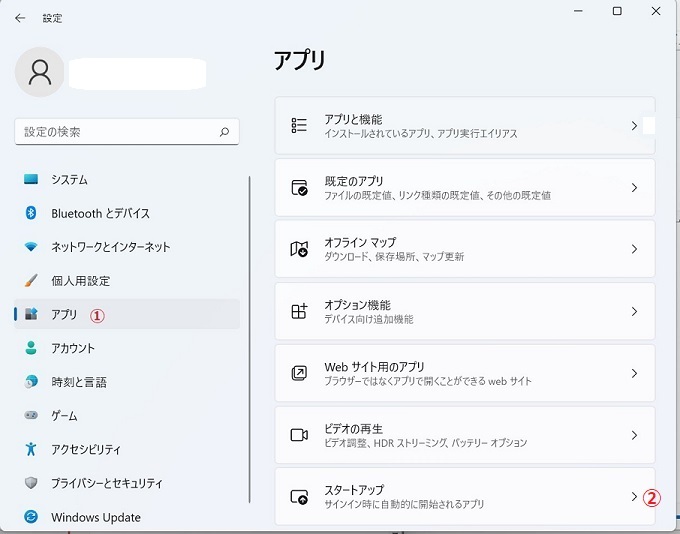680x534 pixels.
Task: Click the 個人用設定 paintbrush icon
Action: (x=31, y=280)
